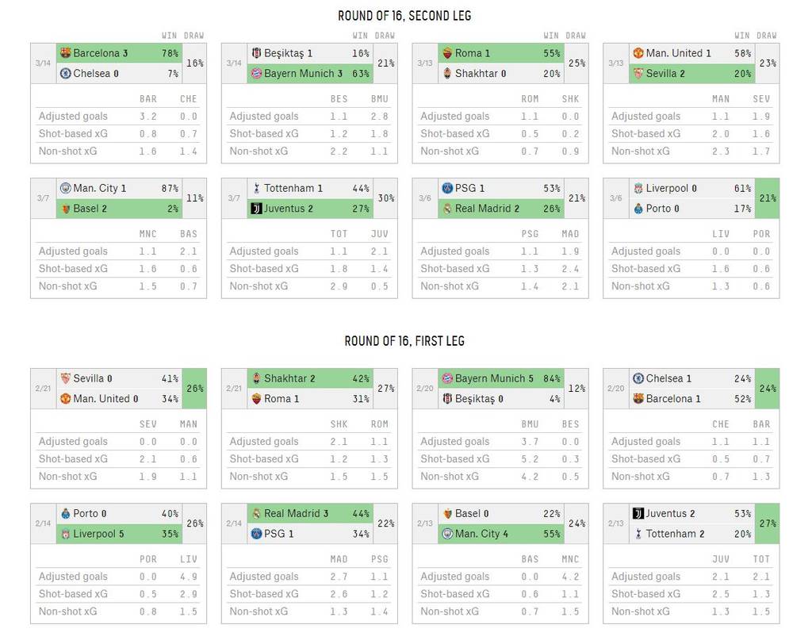The image size is (812, 644).
Task: Click the Porto team name in the first-leg 0–5 loss
Action: (86, 513)
